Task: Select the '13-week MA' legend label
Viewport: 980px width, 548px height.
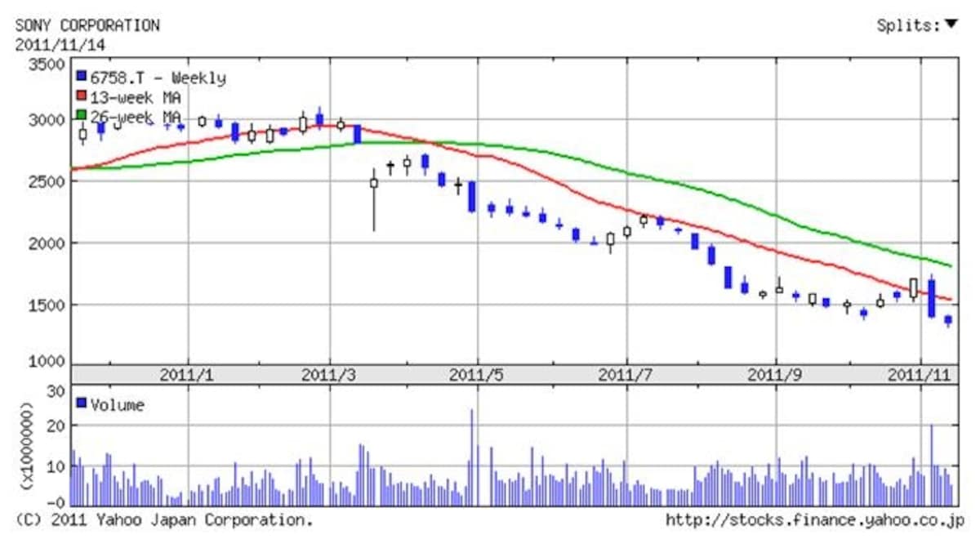Action: coord(136,97)
